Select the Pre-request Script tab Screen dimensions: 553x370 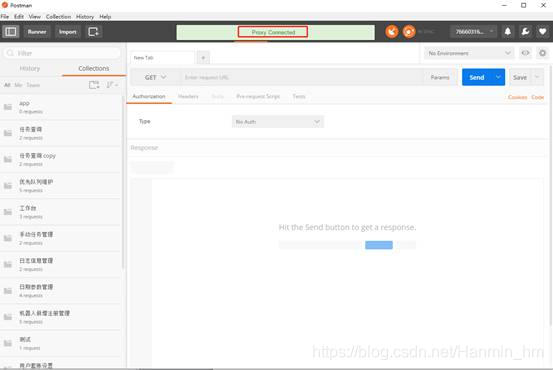pos(258,96)
